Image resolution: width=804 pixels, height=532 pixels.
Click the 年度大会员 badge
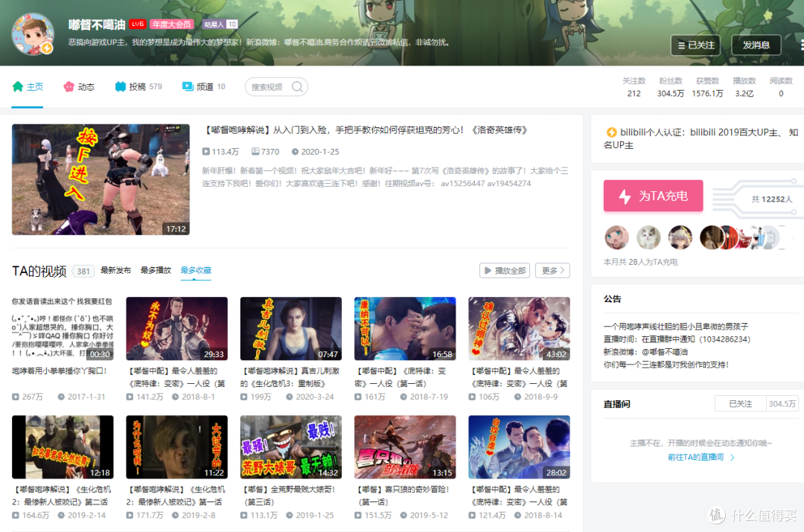(171, 24)
